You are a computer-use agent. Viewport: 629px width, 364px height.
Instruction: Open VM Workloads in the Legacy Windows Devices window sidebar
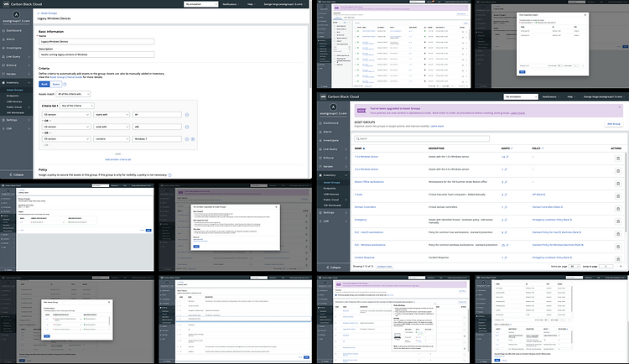point(15,112)
